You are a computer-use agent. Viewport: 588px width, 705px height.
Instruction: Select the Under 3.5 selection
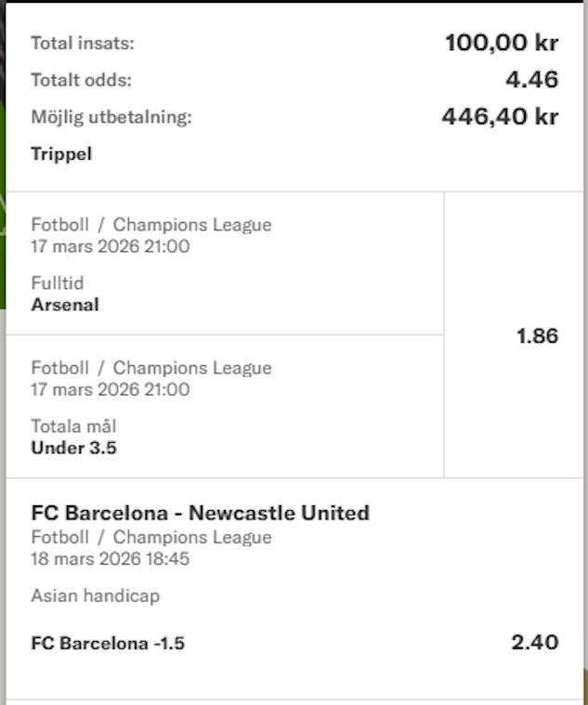pos(74,448)
